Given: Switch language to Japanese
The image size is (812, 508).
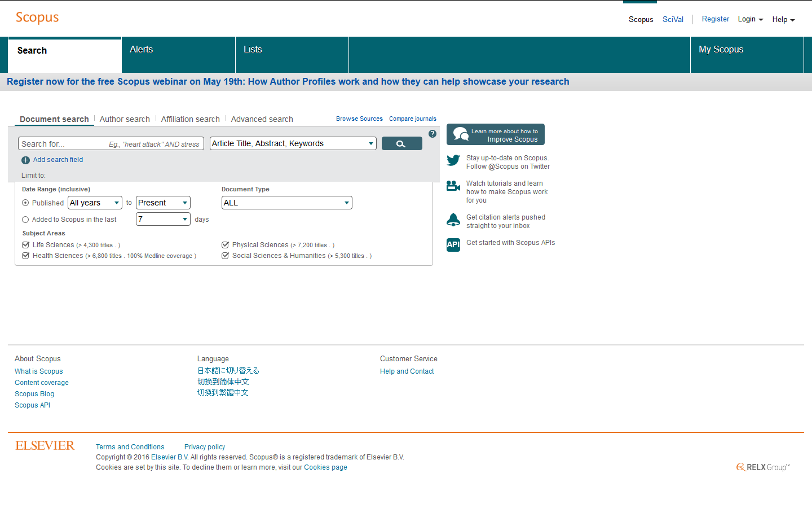Looking at the screenshot, I should click(x=228, y=371).
